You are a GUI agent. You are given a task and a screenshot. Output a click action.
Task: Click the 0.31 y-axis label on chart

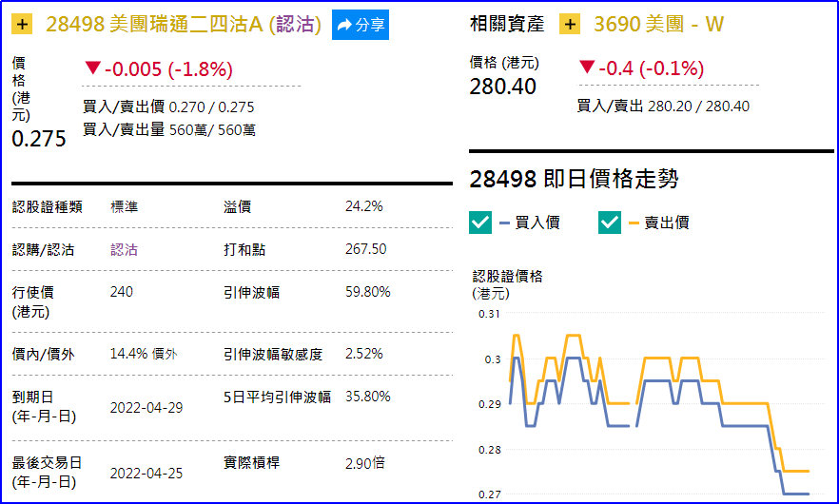[489, 314]
